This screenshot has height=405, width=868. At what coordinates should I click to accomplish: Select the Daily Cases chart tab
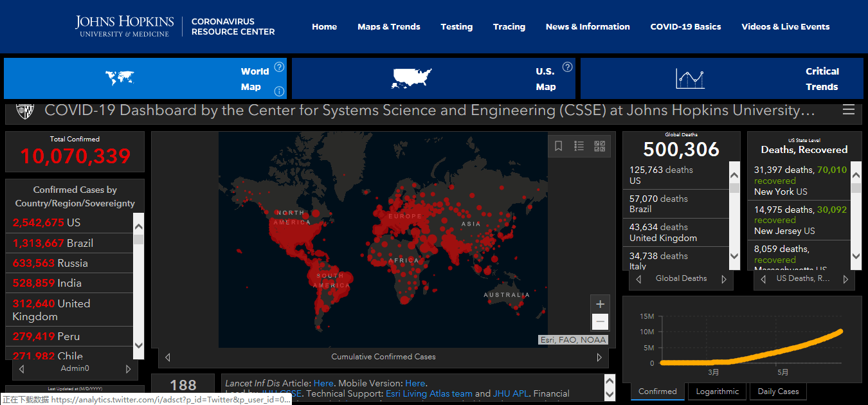778,392
